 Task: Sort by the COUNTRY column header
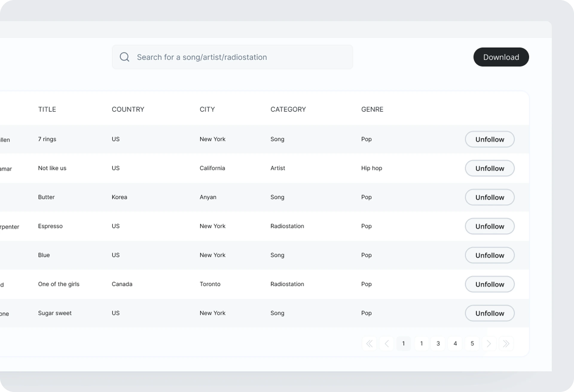point(128,109)
